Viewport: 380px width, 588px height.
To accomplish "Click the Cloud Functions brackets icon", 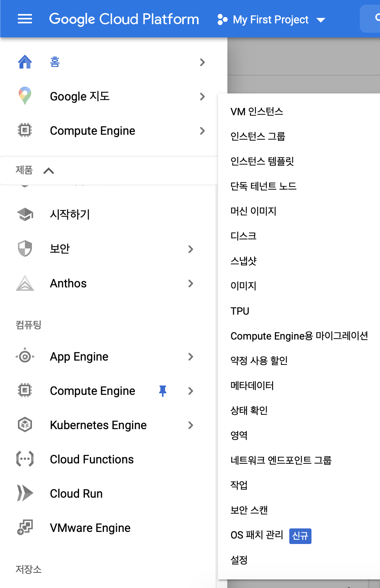I will [25, 459].
